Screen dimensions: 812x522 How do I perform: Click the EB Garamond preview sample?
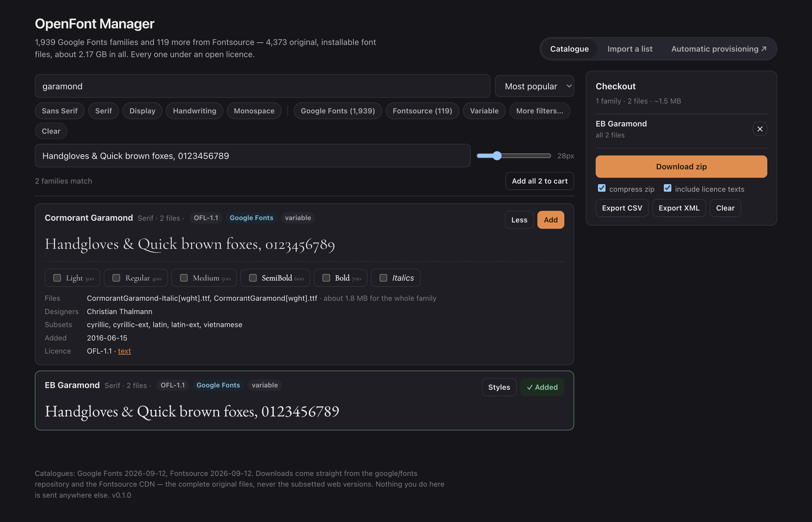tap(192, 411)
